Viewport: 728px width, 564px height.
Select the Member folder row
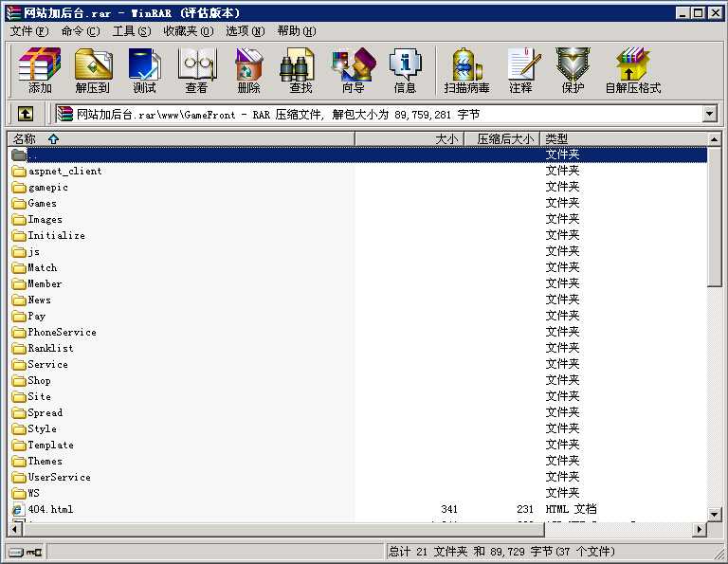click(357, 283)
